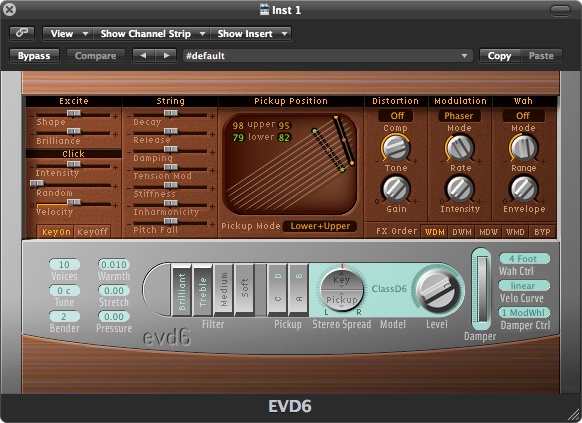Viewport: 582px width, 423px height.
Task: Toggle the C/D pickup switch
Action: click(x=277, y=290)
